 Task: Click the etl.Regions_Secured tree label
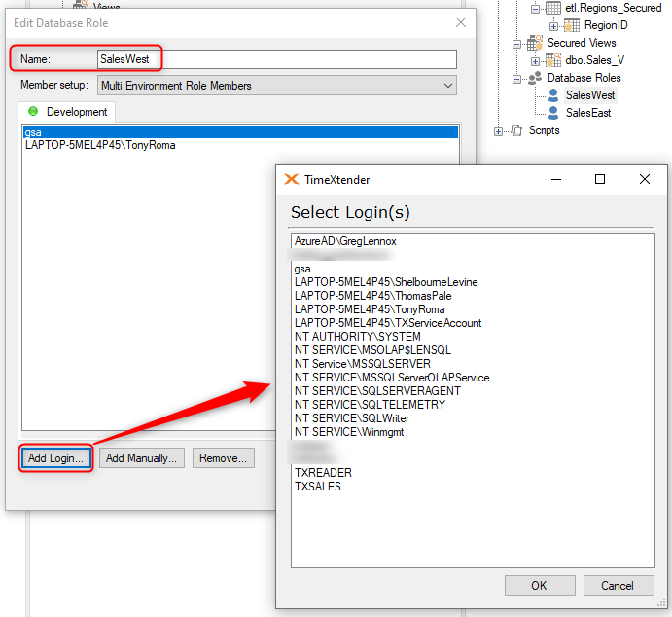click(x=614, y=8)
